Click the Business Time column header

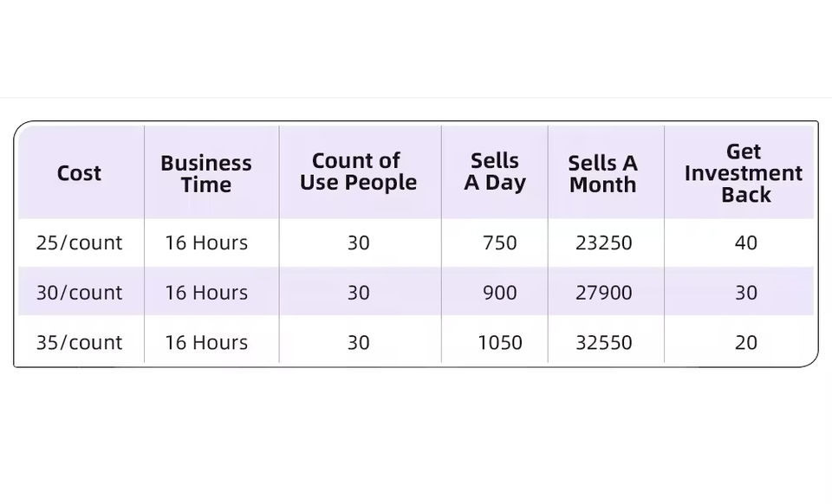206,173
